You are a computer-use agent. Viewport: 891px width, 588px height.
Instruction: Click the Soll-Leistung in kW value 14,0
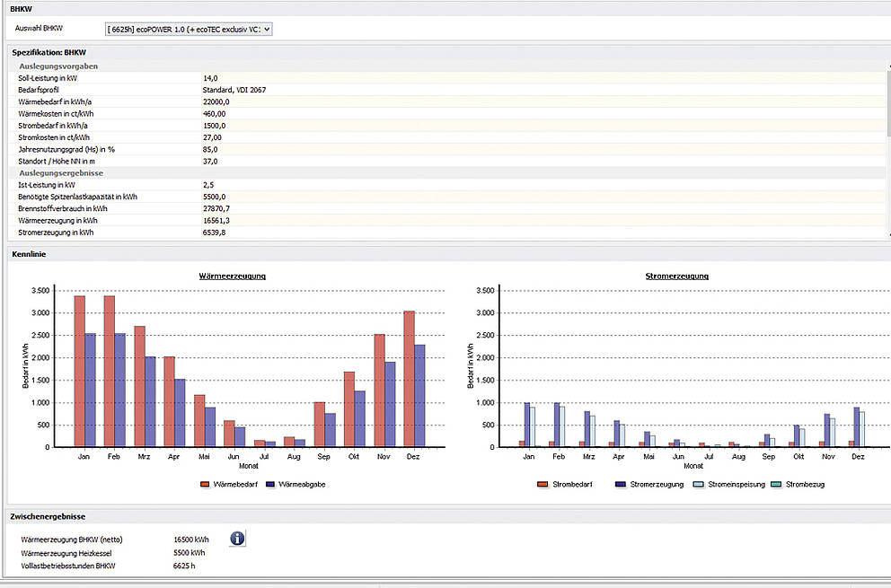tap(211, 78)
